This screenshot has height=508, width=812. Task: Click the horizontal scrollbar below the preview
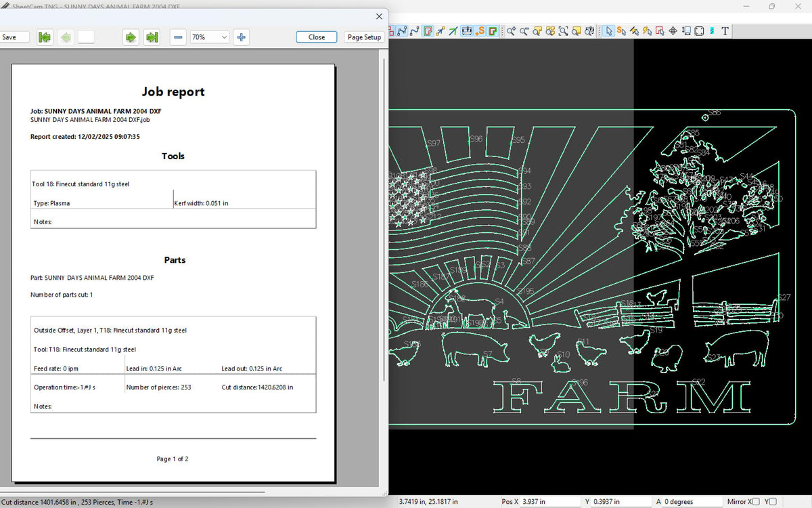[133, 492]
